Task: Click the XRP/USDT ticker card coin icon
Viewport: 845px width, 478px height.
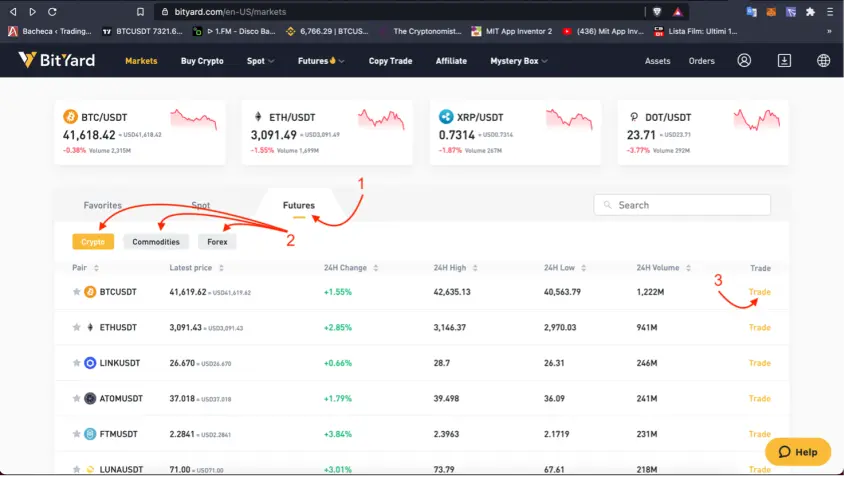Action: point(446,116)
